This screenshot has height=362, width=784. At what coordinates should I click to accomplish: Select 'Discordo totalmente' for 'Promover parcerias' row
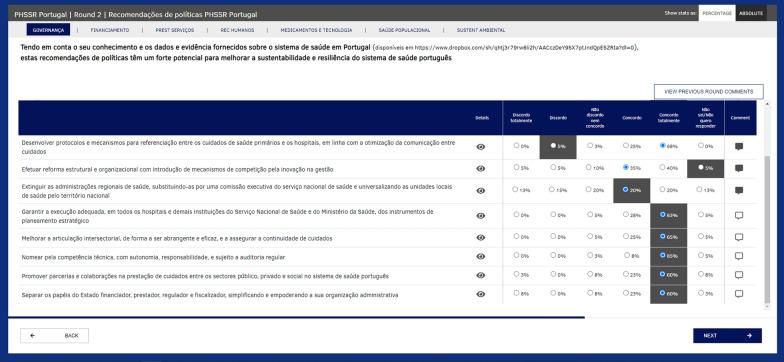click(x=516, y=274)
